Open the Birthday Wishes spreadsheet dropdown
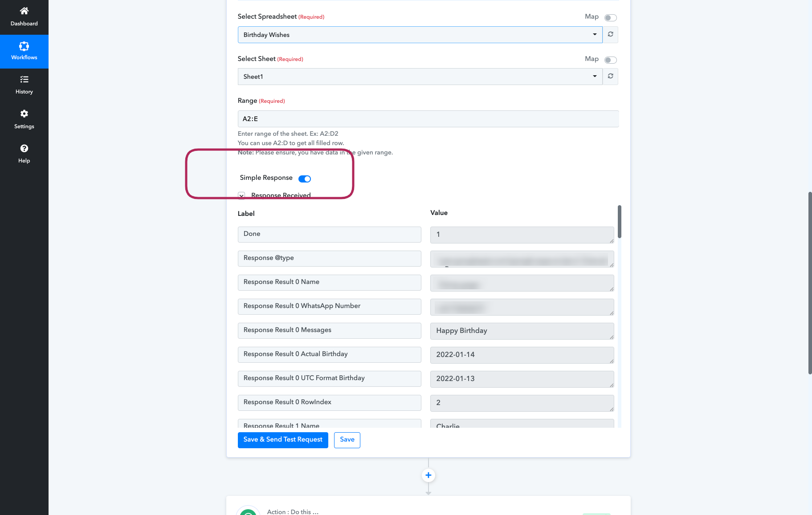Viewport: 812px width, 515px height. click(x=420, y=35)
